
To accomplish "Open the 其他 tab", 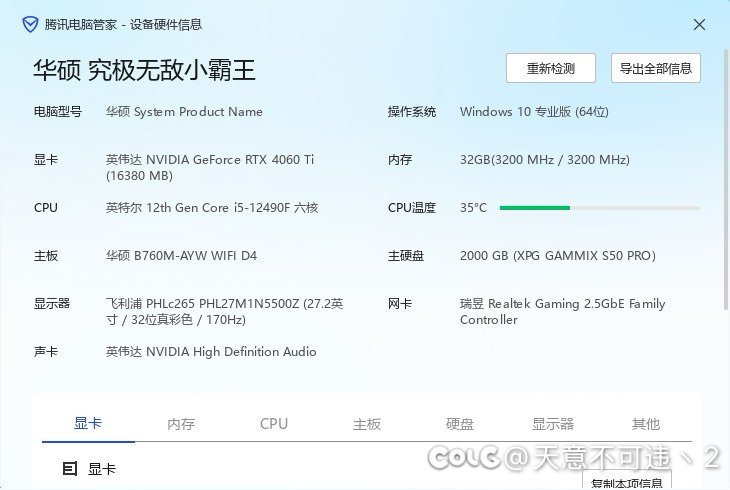I will [x=646, y=424].
